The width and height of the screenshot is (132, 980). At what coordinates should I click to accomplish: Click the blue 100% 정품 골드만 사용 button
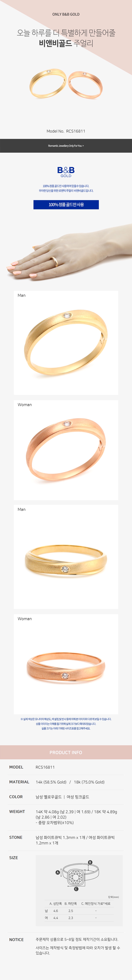click(x=66, y=205)
